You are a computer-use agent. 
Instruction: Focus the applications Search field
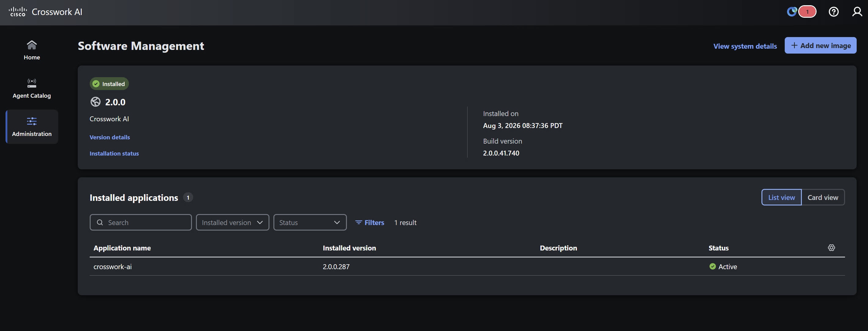pos(141,223)
